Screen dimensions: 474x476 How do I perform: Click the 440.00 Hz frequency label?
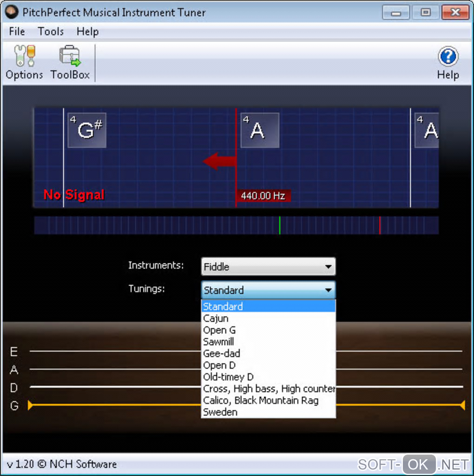(263, 196)
